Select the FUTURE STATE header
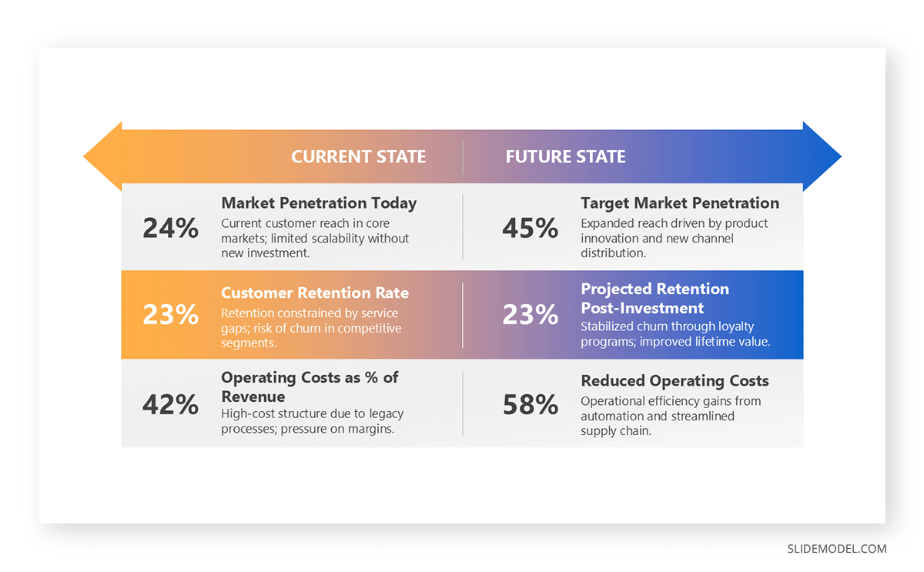 [x=565, y=157]
